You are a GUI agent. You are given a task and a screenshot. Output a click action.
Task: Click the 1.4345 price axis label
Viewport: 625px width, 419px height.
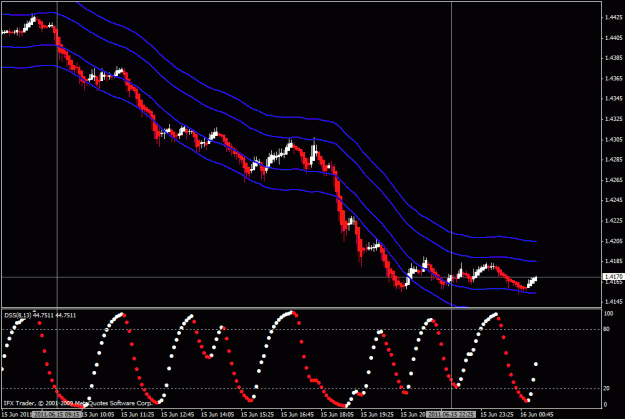click(x=613, y=98)
